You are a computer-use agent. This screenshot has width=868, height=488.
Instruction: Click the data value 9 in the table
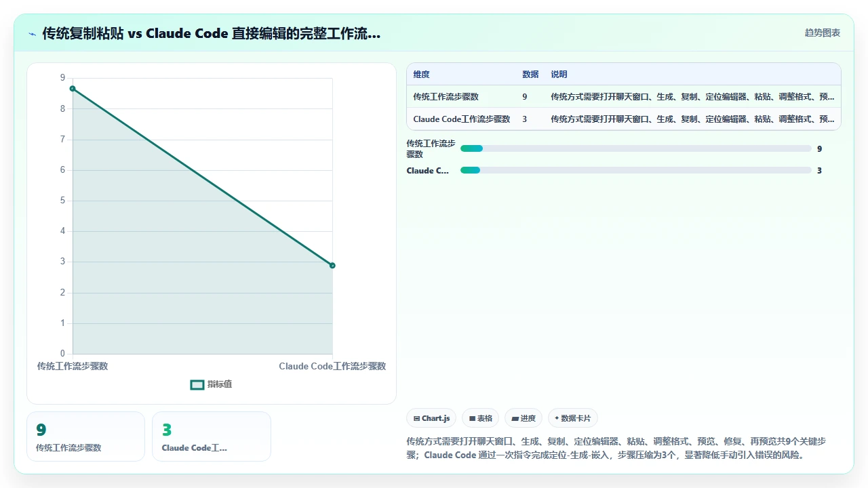(525, 97)
